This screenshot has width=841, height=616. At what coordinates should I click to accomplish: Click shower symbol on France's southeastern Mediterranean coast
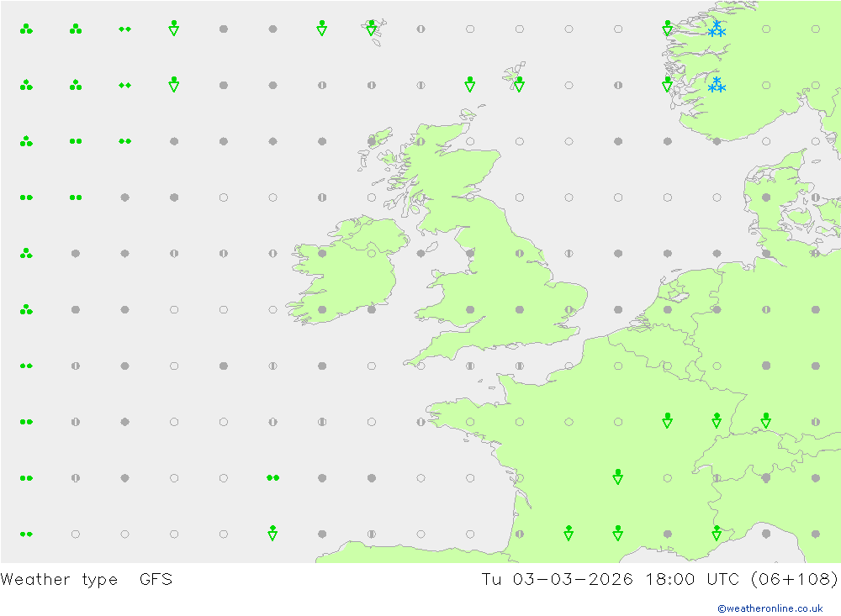point(717,533)
